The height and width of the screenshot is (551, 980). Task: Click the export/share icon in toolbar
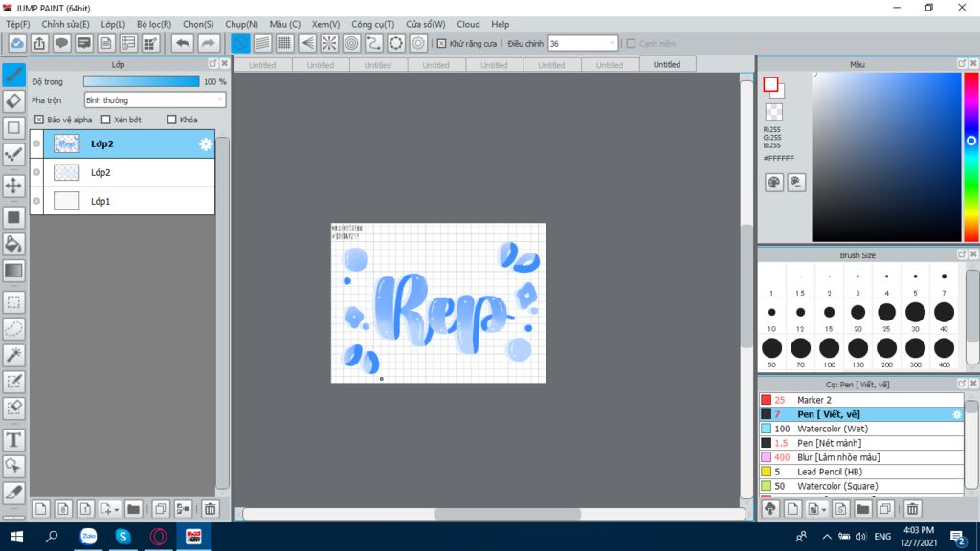(39, 43)
